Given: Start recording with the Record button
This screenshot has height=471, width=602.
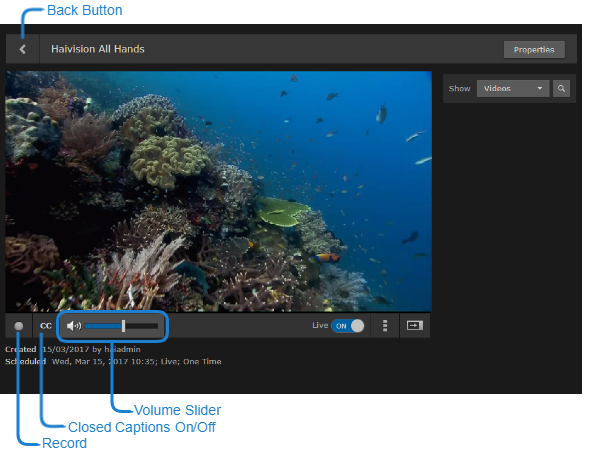Looking at the screenshot, I should coord(18,326).
